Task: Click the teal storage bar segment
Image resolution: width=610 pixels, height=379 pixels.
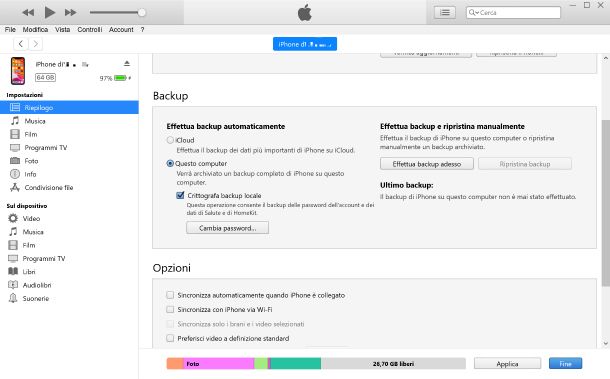Action: (x=296, y=364)
